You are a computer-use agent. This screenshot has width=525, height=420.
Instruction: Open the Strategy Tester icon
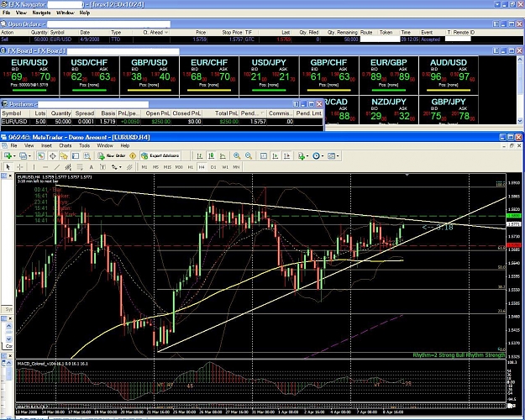(87, 155)
